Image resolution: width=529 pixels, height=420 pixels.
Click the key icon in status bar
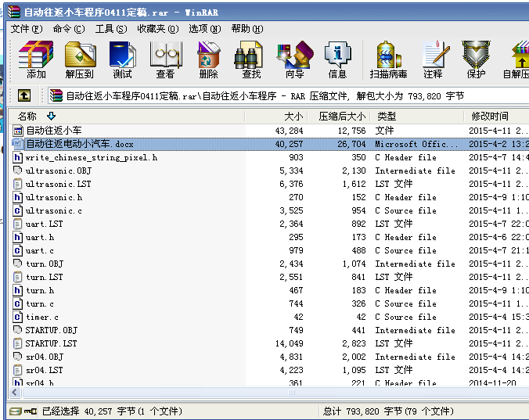[31, 411]
